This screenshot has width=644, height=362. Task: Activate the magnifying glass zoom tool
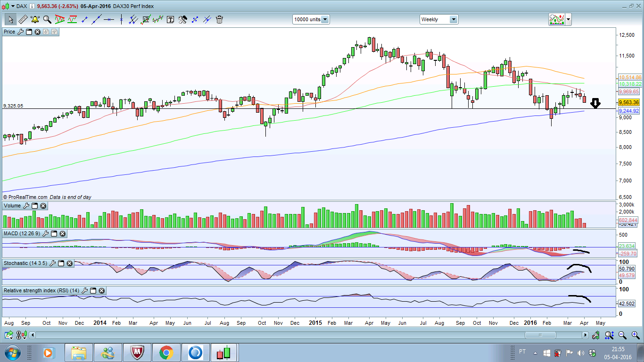47,19
